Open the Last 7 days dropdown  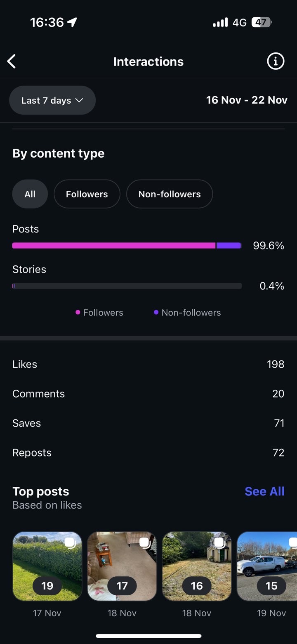[x=52, y=100]
